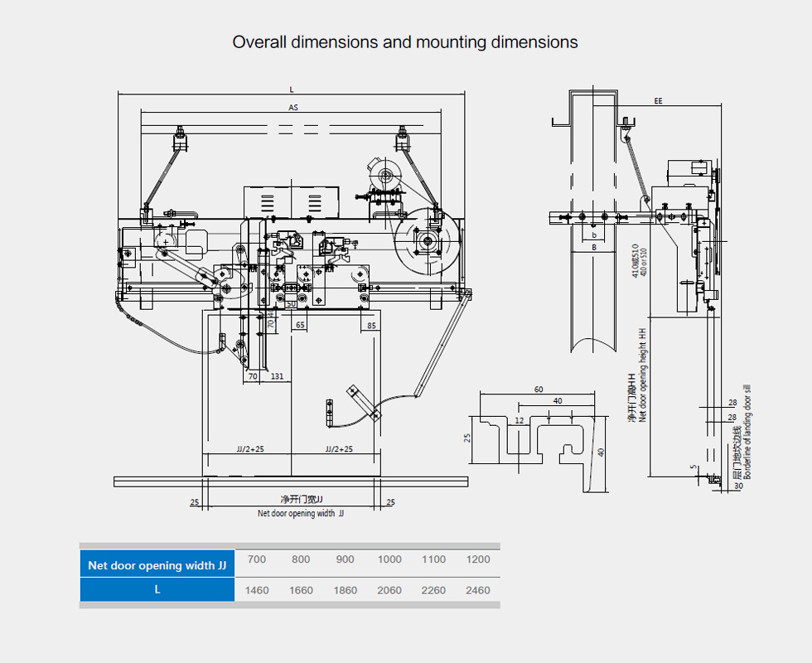
Task: Select the 1200 door width cell
Action: (478, 559)
